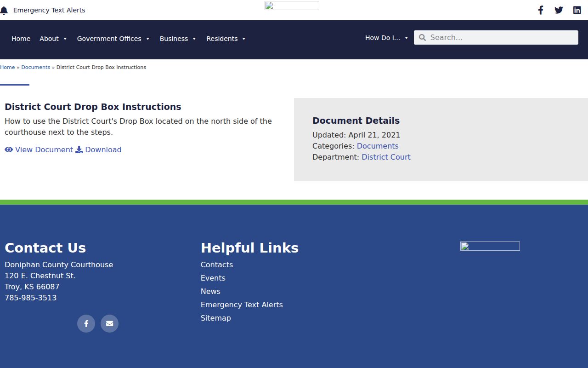The image size is (588, 368).
Task: Open the Facebook icon in top bar
Action: pos(541,10)
